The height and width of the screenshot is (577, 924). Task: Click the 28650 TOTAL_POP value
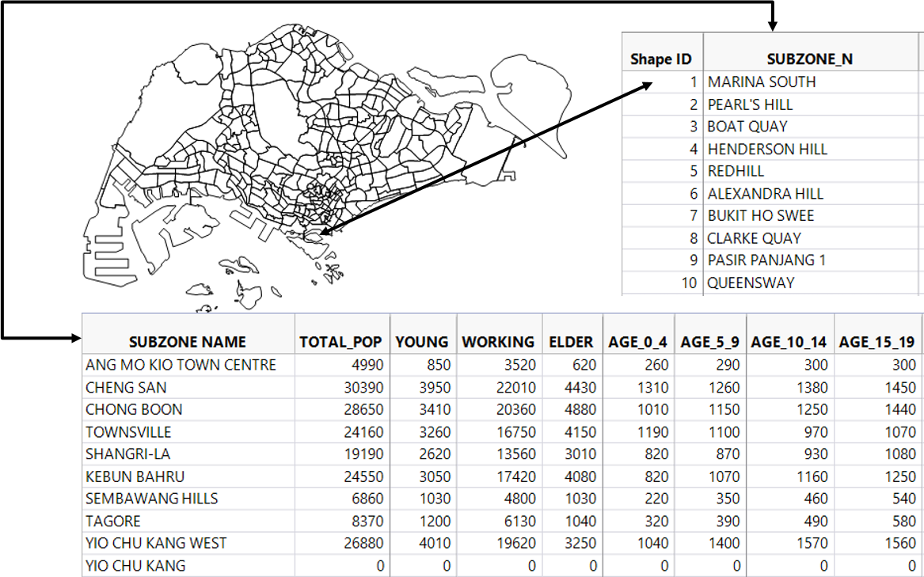[x=342, y=410]
